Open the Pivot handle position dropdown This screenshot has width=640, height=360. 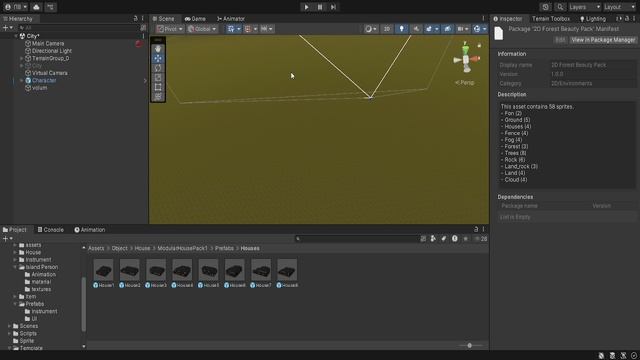[x=170, y=29]
